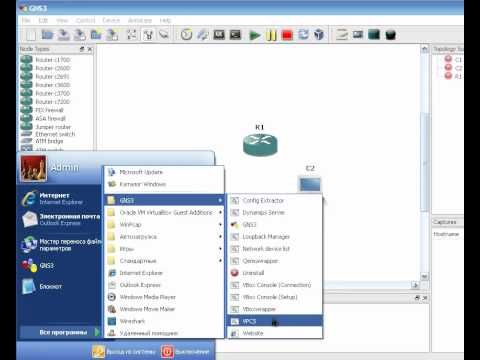480x360 pixels.
Task: Launch Wireshark from programs list
Action: 164,321
